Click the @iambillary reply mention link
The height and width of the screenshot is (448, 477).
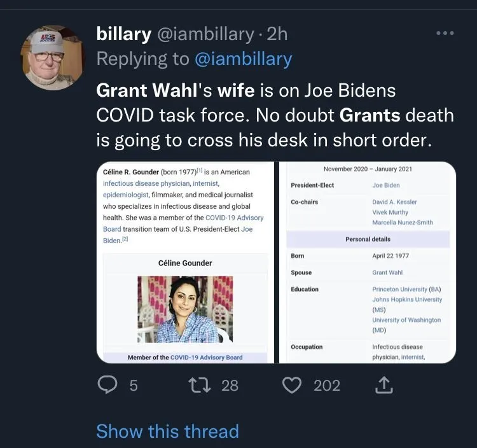243,59
